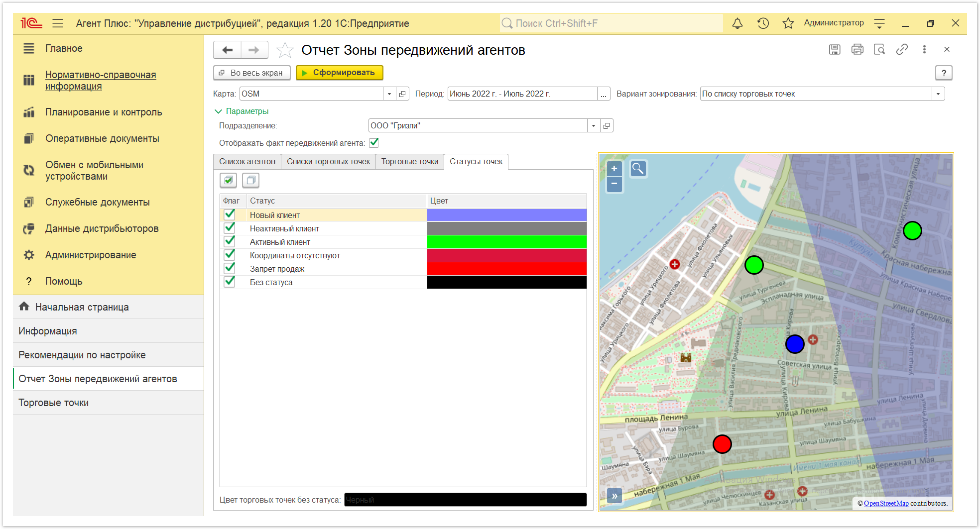Open Планирование и контроль section
The height and width of the screenshot is (529, 980).
click(104, 112)
